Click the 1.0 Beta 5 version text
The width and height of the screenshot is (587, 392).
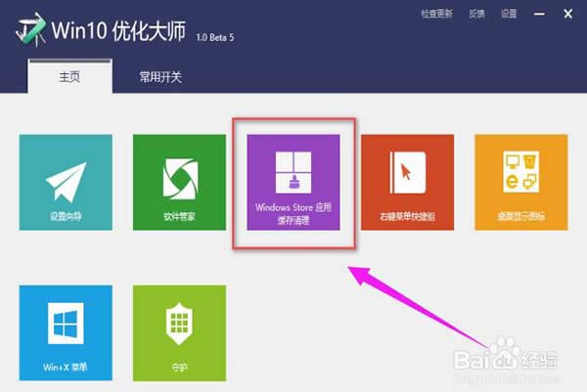point(215,37)
